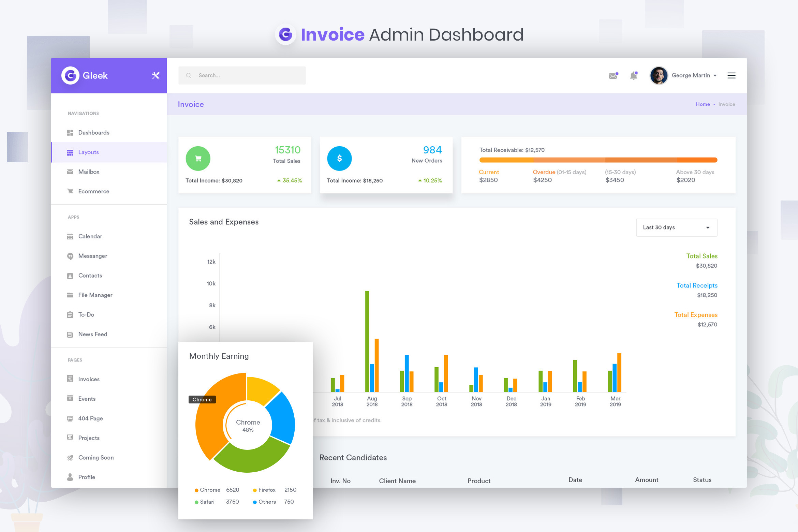
Task: Click the messages envelope icon in header
Action: [x=613, y=75]
